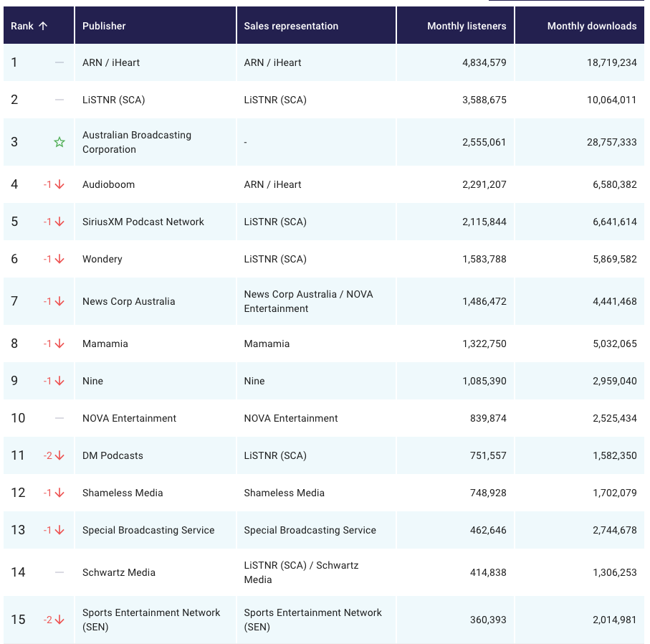Screen dimensions: 650x644
Task: Click the red down arrow in the Shameless Media row
Action: pyautogui.click(x=59, y=493)
